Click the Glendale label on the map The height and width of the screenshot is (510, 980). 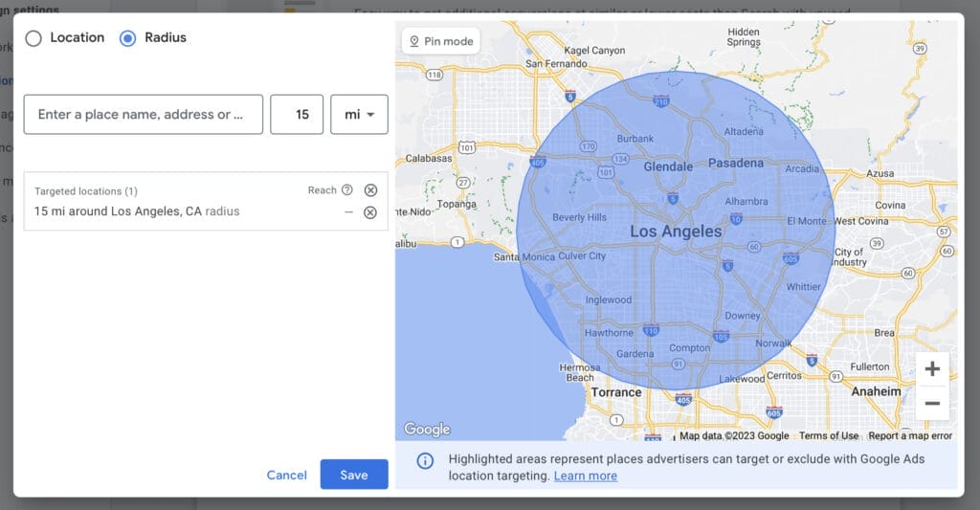668,166
